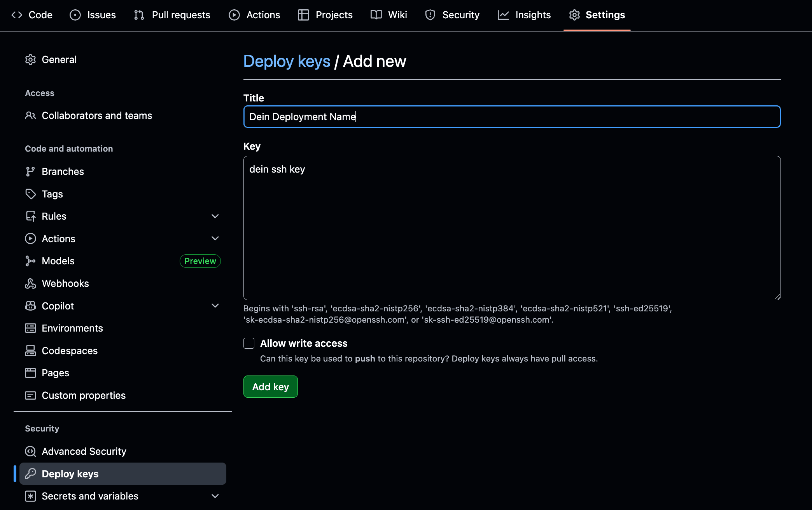
Task: Open the Tags settings via tag icon
Action: (x=31, y=194)
